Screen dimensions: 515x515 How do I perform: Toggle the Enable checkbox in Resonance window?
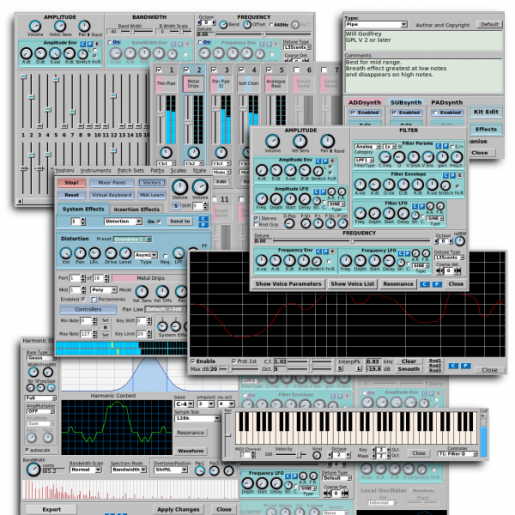point(193,361)
